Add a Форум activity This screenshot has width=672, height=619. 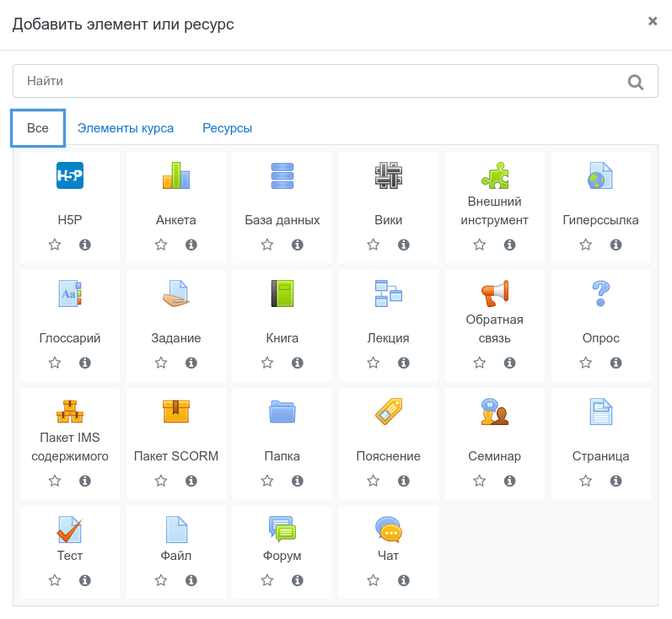coord(282,530)
